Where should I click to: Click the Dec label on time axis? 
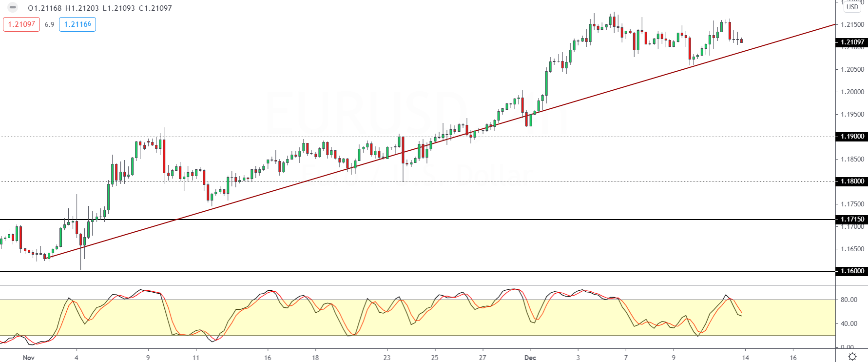point(530,358)
